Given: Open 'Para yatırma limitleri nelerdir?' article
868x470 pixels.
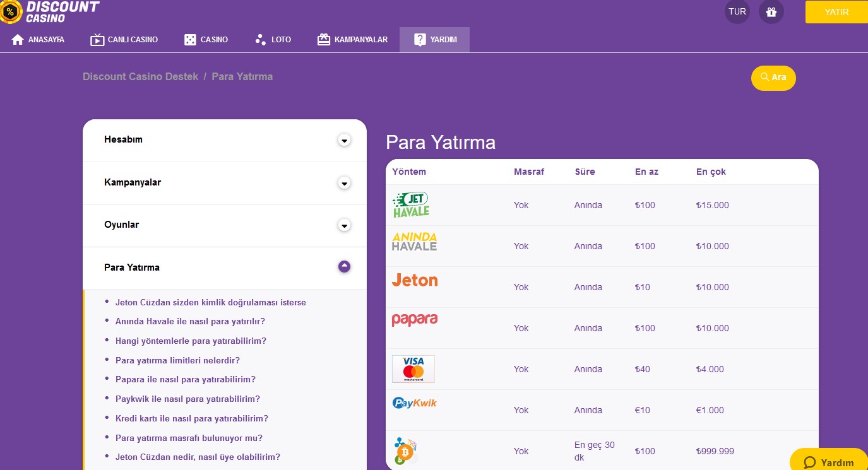Looking at the screenshot, I should [177, 360].
